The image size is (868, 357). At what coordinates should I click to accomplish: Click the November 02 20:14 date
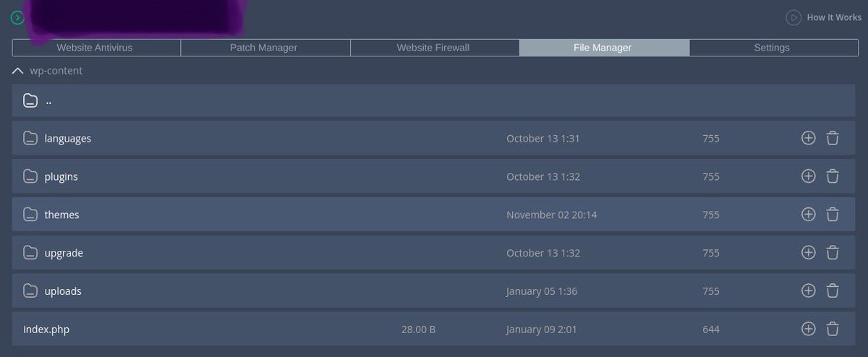[552, 215]
